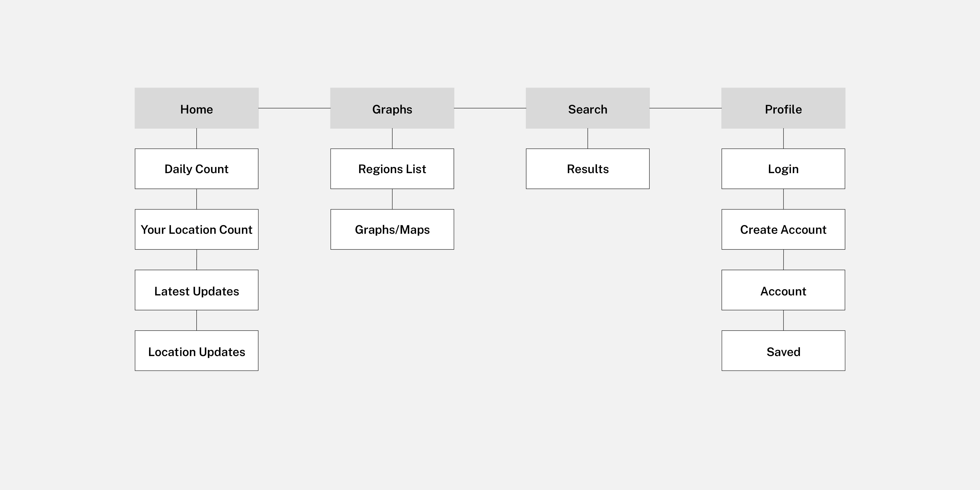Click the Location Updates box

(x=197, y=351)
